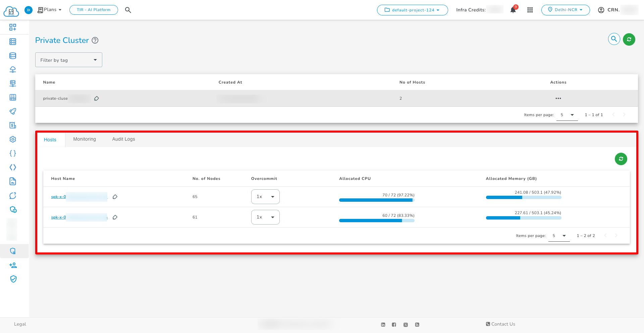The image size is (644, 333).
Task: Expand the default-project-124 project selector
Action: [412, 10]
